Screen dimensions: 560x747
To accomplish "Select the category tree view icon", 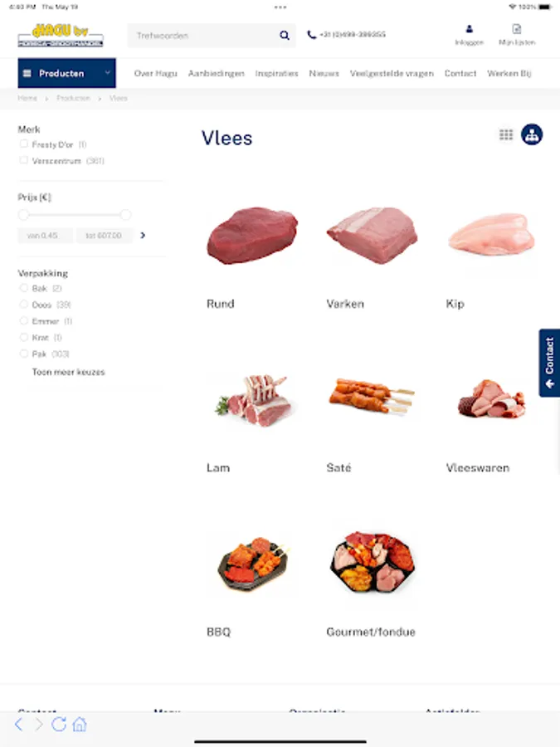I will [532, 134].
